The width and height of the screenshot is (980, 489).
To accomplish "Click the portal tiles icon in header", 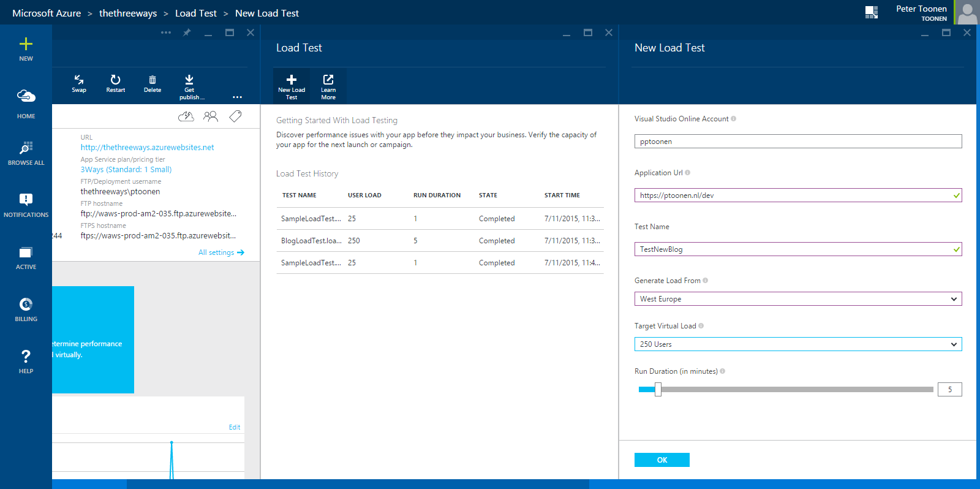I will pyautogui.click(x=872, y=12).
